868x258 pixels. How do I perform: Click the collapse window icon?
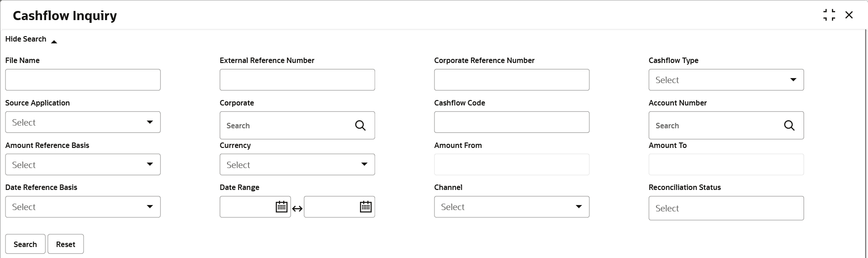[x=829, y=15]
